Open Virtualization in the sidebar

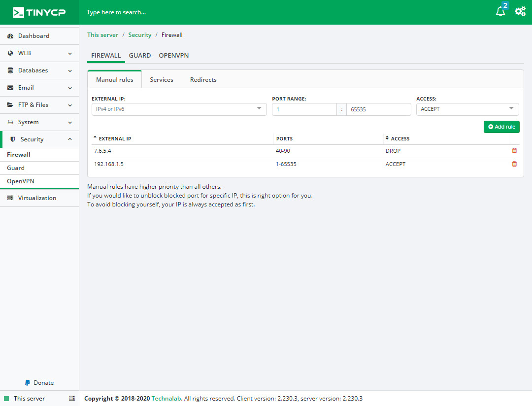click(x=39, y=198)
